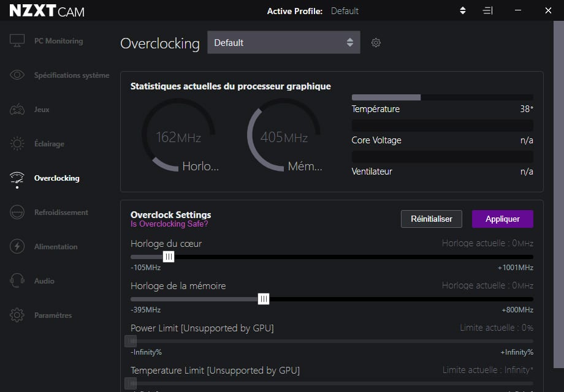Screen dimensions: 564x392
Task: Minimize the NZXT CAM window
Action: click(x=518, y=10)
